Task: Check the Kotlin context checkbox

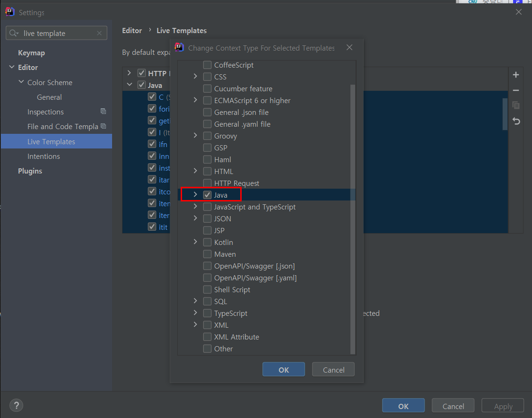Action: tap(207, 242)
